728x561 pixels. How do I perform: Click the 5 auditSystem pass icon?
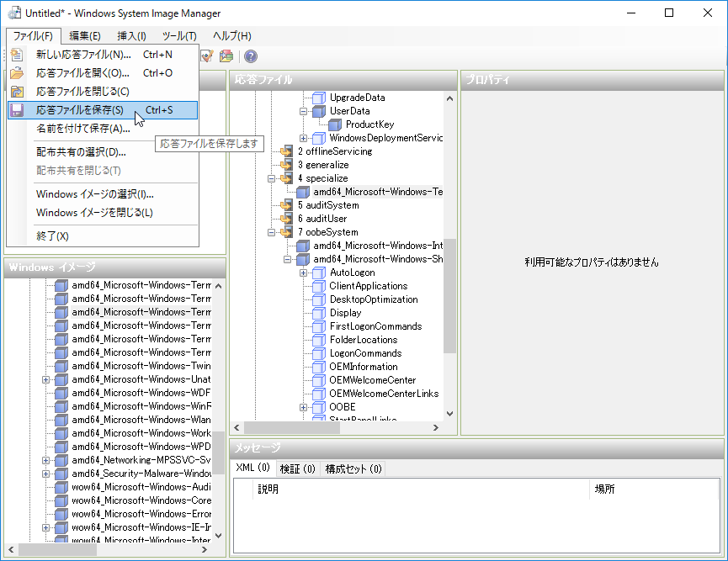(x=286, y=205)
